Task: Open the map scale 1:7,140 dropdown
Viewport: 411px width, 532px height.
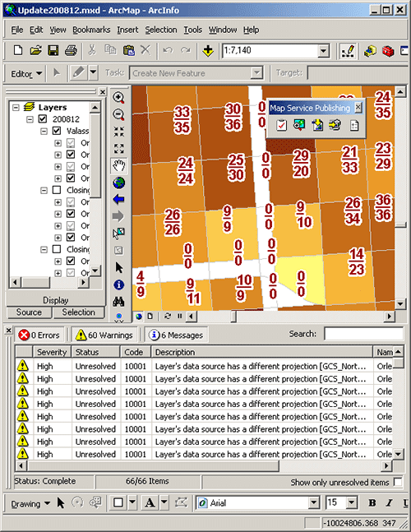Action: coord(324,51)
